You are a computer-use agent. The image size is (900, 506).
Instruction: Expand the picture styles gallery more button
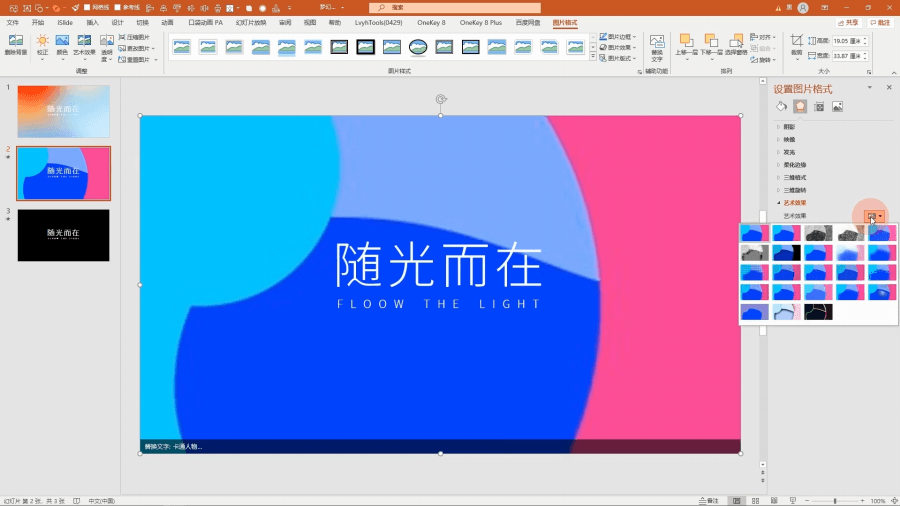point(593,57)
